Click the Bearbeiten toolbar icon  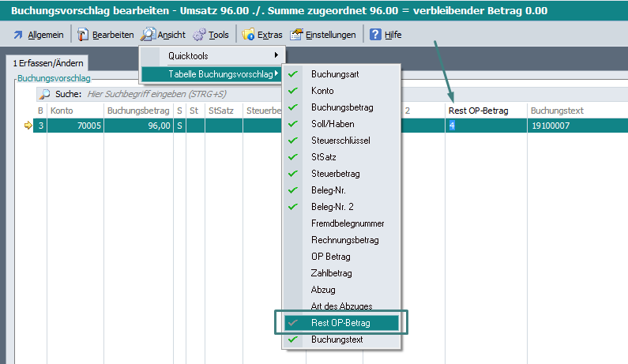(81, 35)
